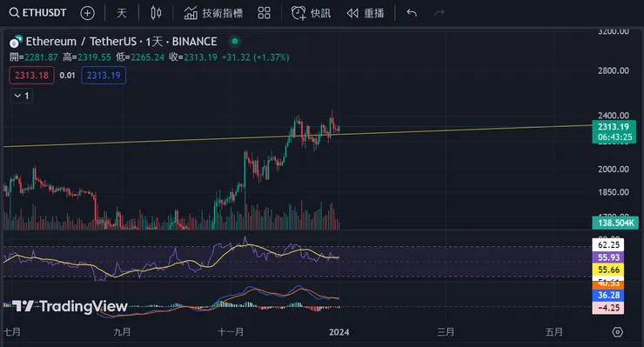Click the green market status dot
The width and height of the screenshot is (644, 347).
234,41
